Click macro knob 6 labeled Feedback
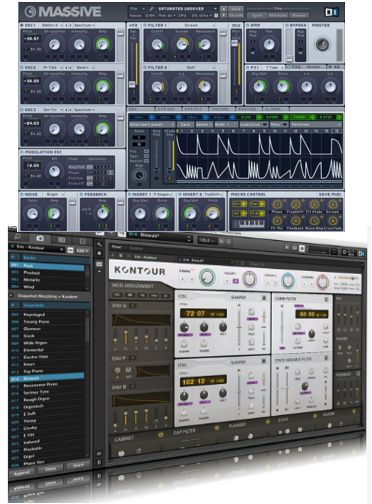The image size is (372, 504). 295,221
